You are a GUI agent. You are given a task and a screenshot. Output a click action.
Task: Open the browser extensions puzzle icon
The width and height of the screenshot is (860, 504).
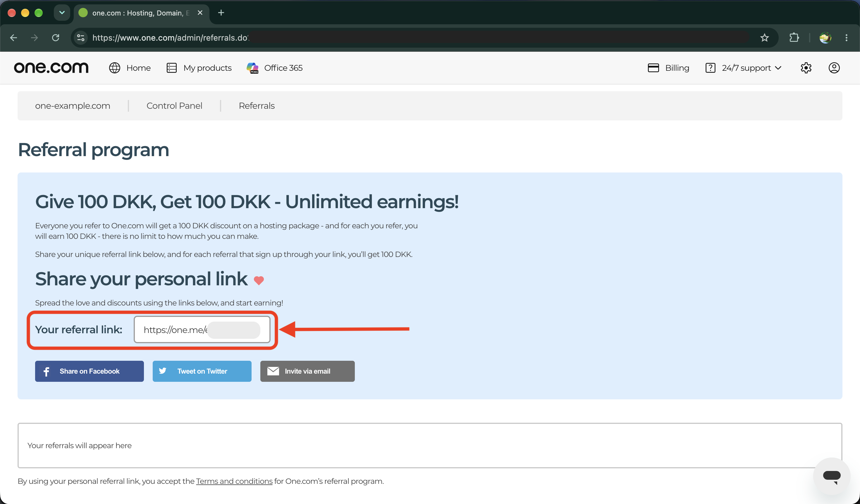tap(794, 37)
